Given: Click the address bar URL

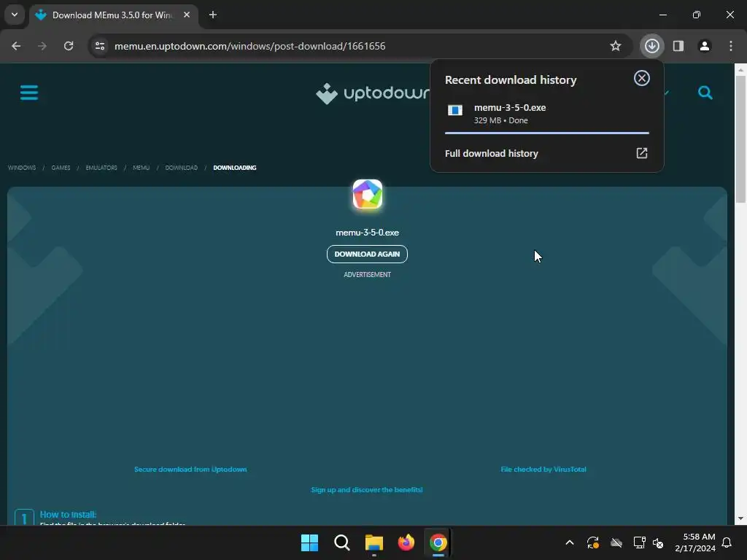Looking at the screenshot, I should click(x=249, y=46).
